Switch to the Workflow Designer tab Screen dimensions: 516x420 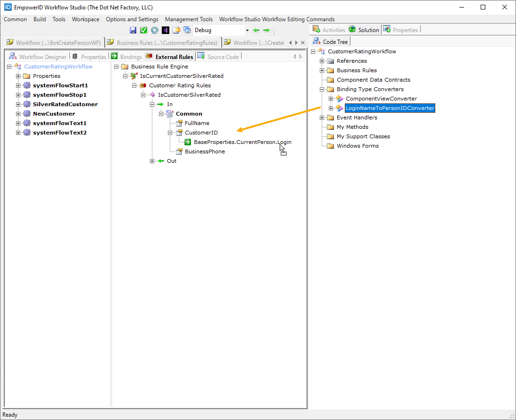(38, 57)
